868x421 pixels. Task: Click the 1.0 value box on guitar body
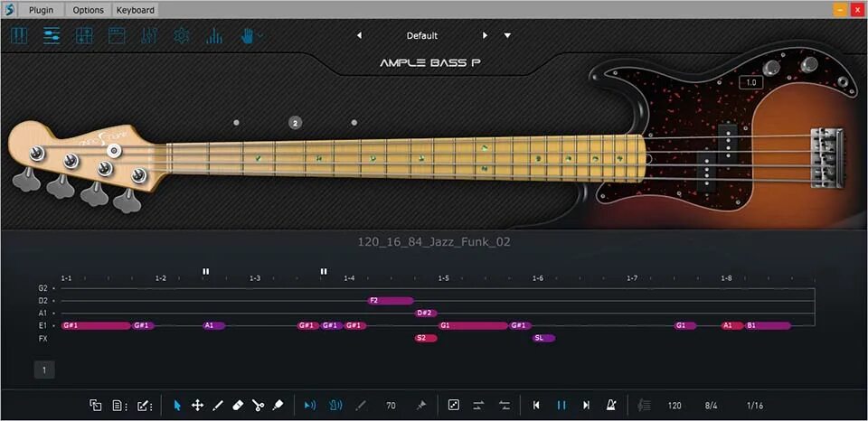point(751,83)
